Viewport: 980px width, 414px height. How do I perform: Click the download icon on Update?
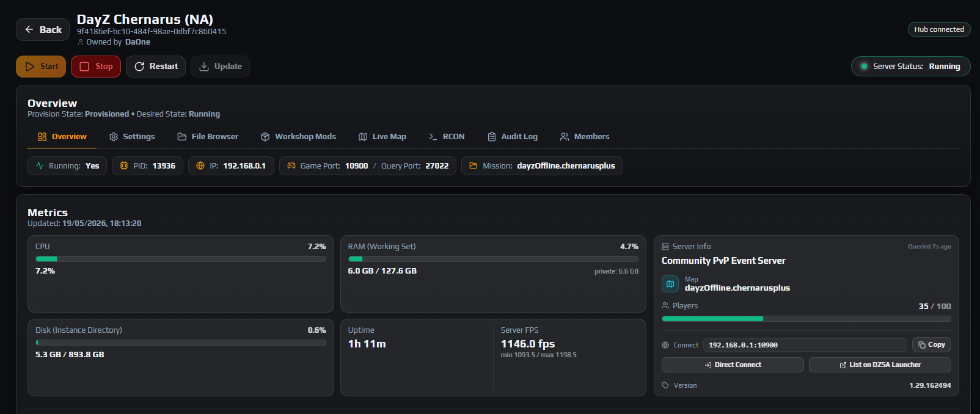click(204, 67)
